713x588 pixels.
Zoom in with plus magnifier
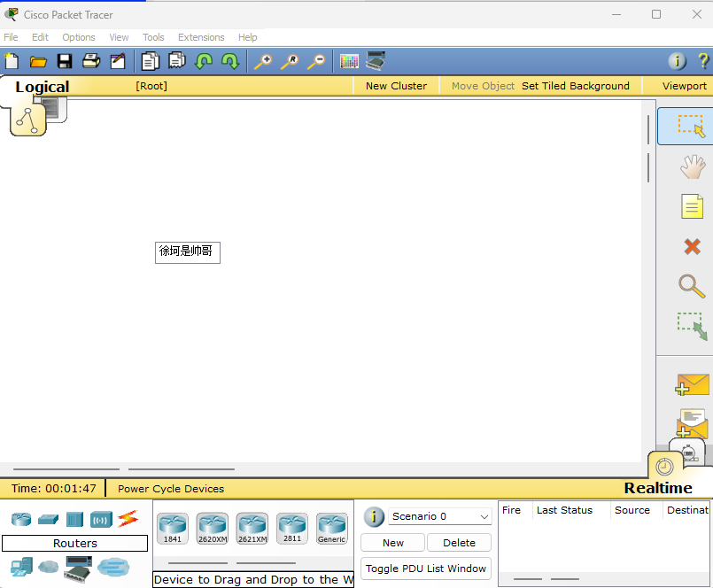point(263,61)
